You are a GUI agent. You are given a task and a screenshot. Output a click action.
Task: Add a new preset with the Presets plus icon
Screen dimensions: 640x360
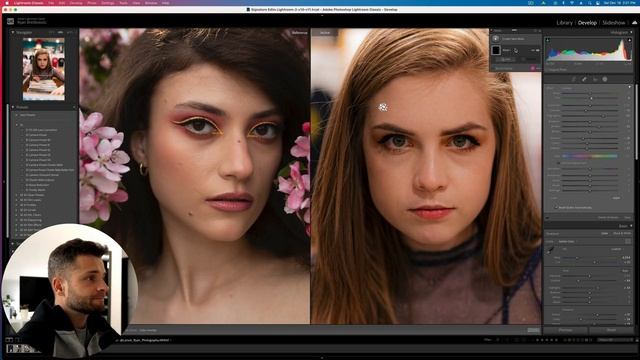coord(74,107)
